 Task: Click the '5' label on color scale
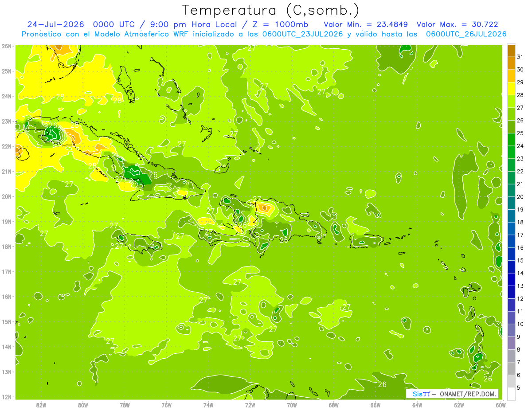point(519,388)
